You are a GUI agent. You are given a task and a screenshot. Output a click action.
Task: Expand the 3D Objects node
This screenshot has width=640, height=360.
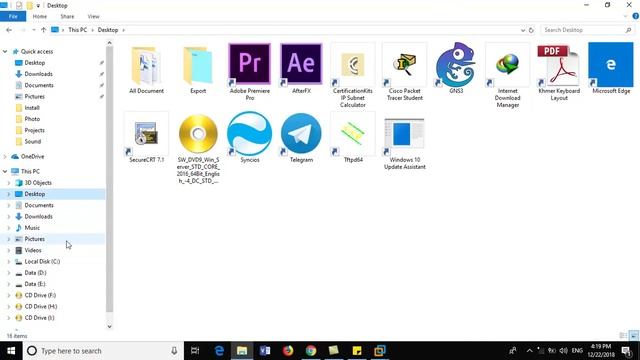(9, 183)
